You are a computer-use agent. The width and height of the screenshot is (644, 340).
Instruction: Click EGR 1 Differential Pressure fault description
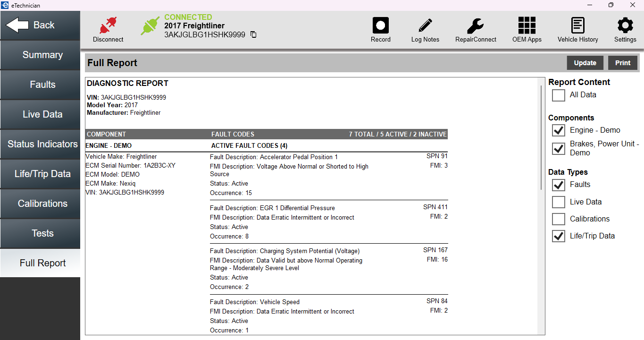(x=272, y=208)
